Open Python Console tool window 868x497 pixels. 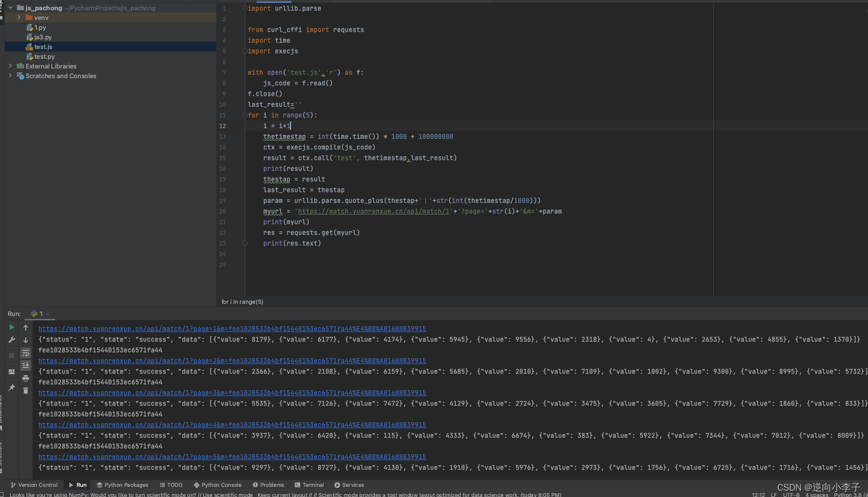click(x=218, y=485)
